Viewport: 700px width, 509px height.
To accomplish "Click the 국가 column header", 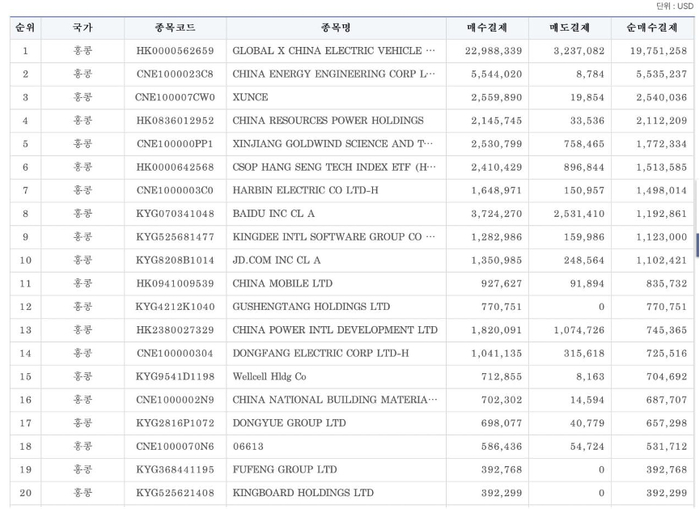I will coord(83,28).
